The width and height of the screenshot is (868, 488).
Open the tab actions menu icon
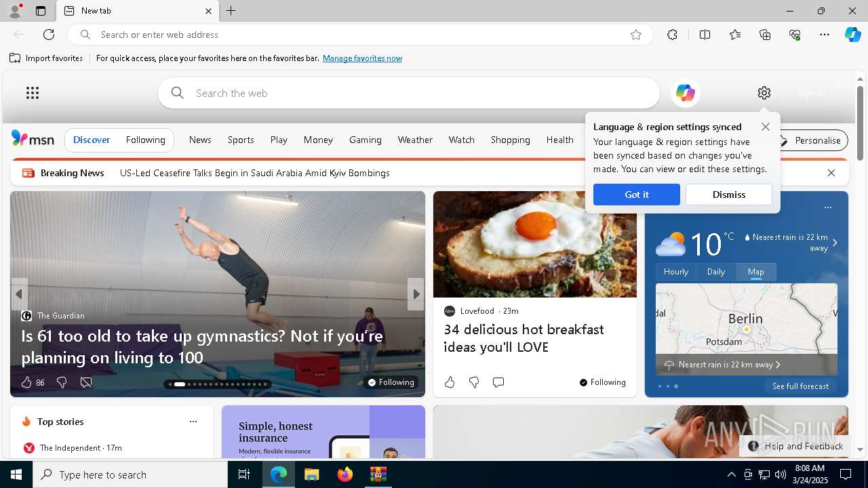pos(41,11)
